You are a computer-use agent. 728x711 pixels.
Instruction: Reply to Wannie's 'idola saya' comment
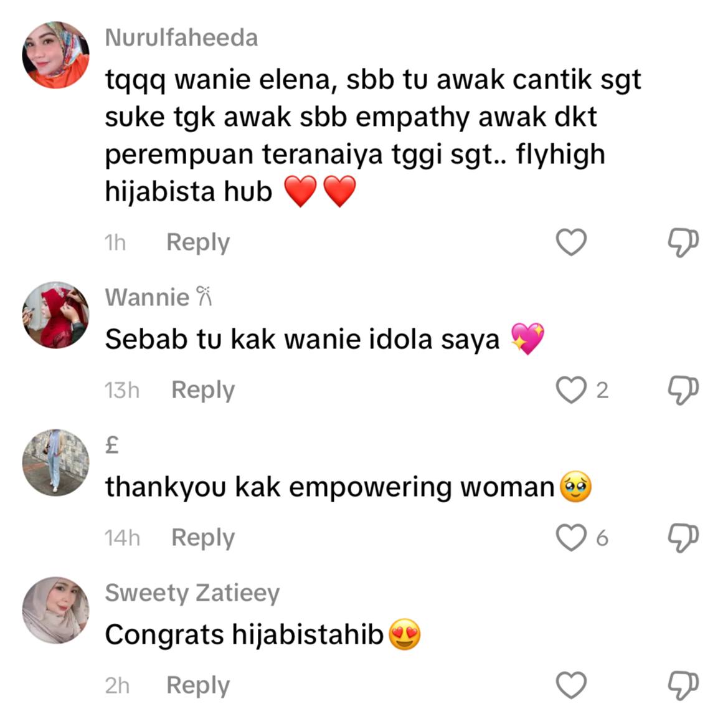tap(204, 390)
